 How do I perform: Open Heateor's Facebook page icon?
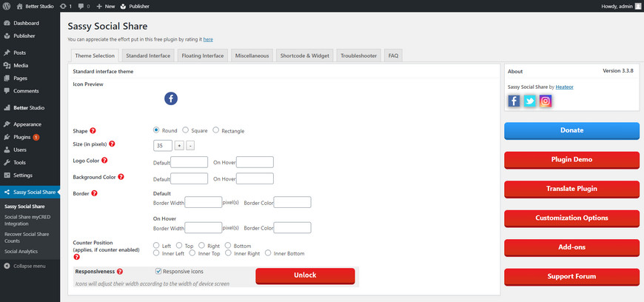(x=514, y=101)
